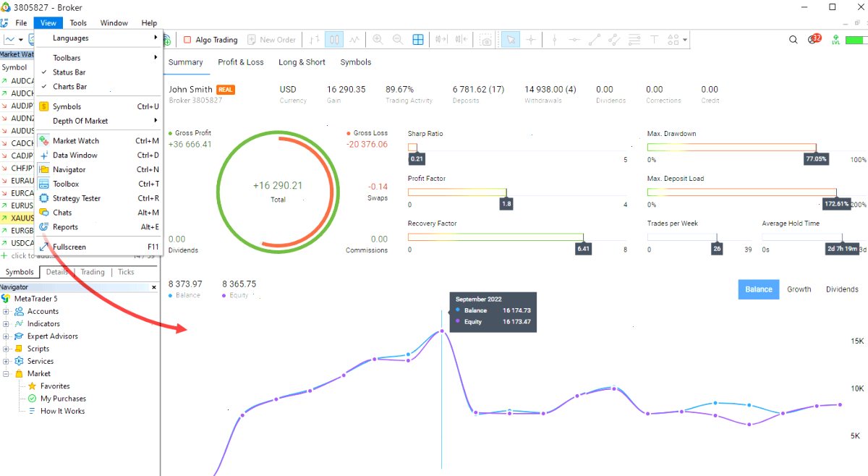Select the horizontal line drawing tool
The image size is (868, 476).
574,40
